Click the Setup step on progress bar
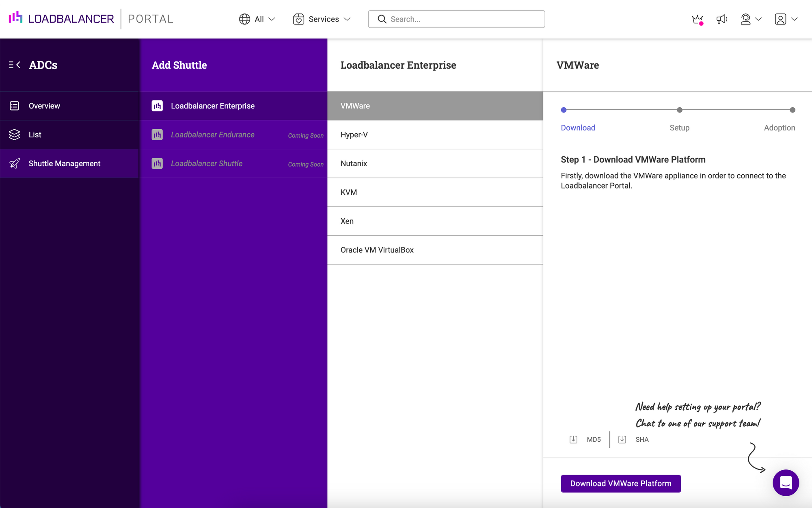 tap(679, 110)
